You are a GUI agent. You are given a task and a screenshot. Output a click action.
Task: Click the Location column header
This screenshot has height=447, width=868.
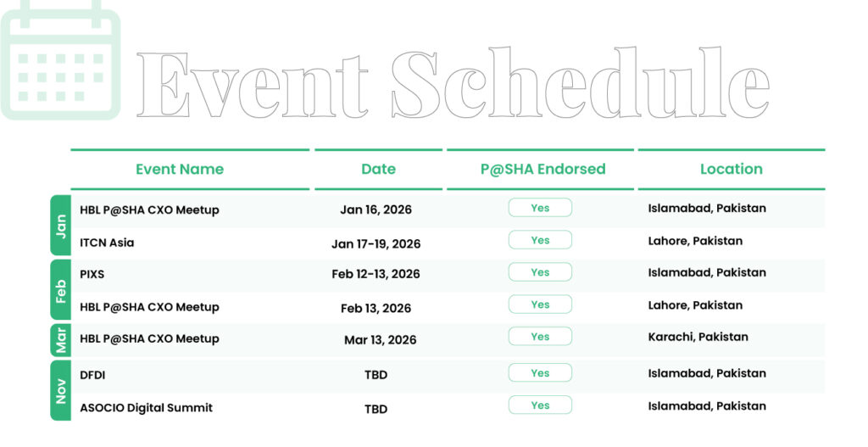coord(731,169)
